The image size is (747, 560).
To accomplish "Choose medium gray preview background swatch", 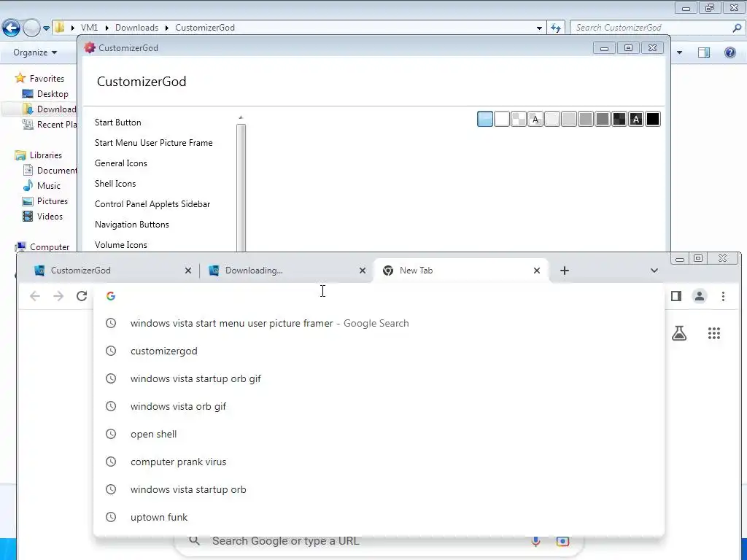I will [586, 119].
